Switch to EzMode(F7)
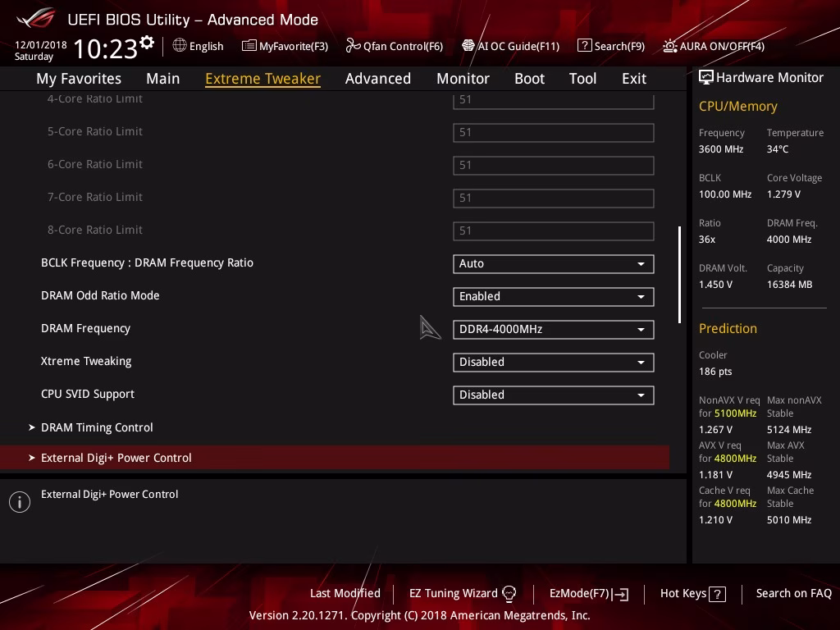Screen dimensions: 840x630 click(589, 594)
